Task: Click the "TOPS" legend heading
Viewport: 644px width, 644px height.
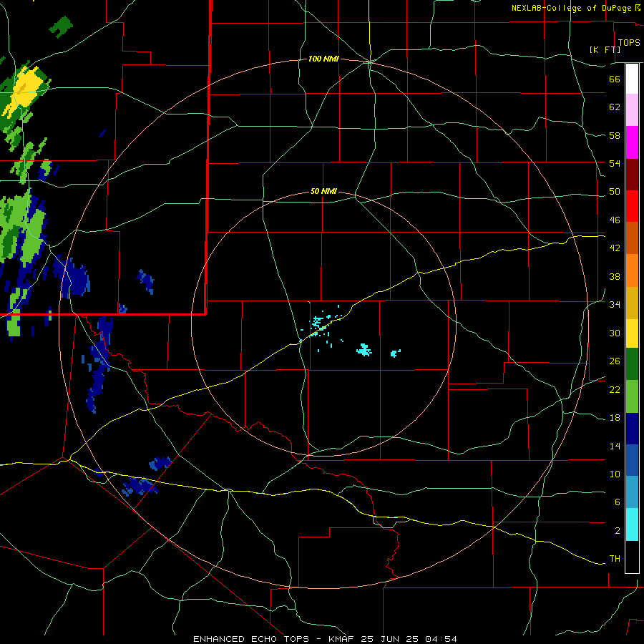Action: [x=629, y=43]
